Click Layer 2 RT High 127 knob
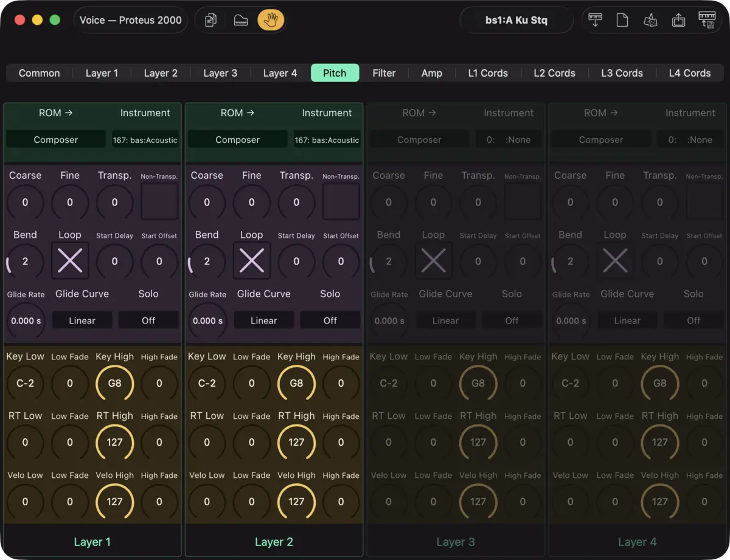Screen dimensions: 730x560 (x=296, y=442)
